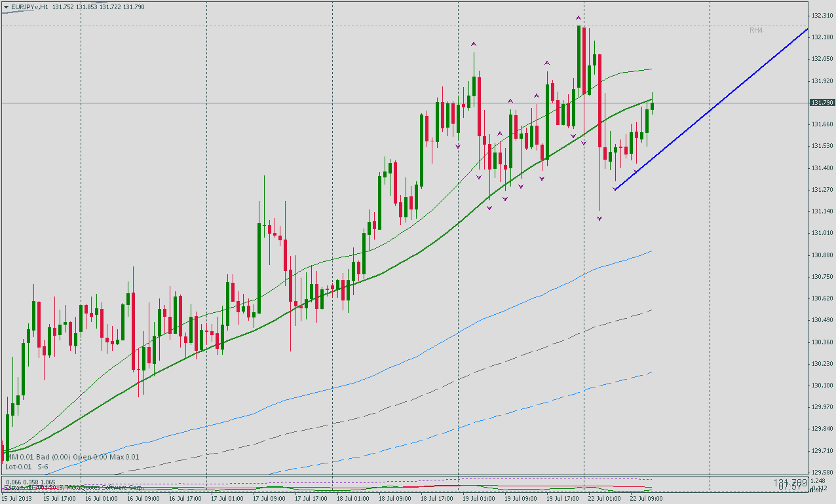Click indicator values '0.066 0.358 1.065'
This screenshot has height=504, width=836.
pyautogui.click(x=31, y=482)
